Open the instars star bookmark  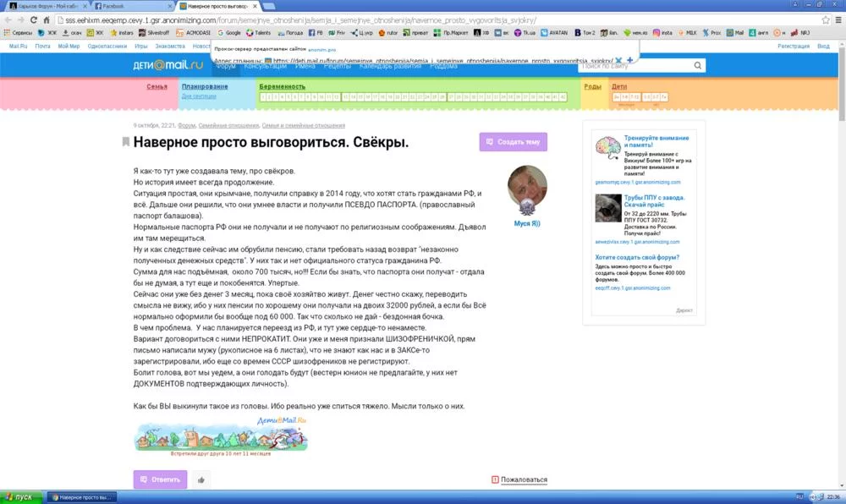[122, 33]
